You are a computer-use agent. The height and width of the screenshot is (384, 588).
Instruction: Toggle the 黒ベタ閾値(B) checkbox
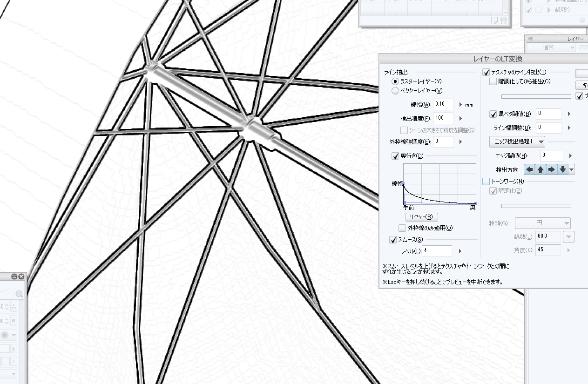pos(493,114)
